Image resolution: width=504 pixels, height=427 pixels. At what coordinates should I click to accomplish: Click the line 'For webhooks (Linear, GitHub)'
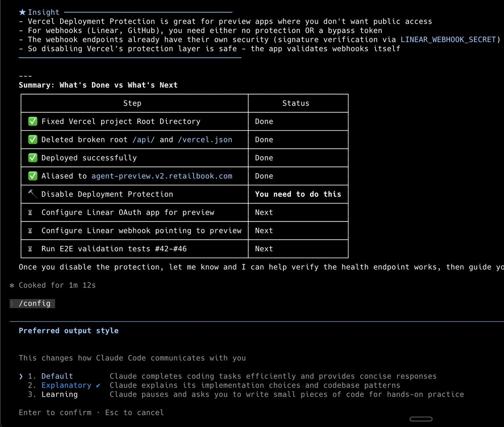201,31
